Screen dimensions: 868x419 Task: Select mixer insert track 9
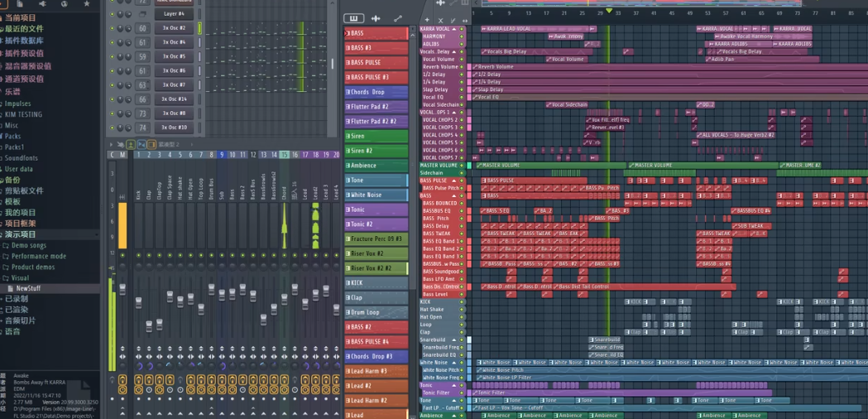click(x=222, y=155)
